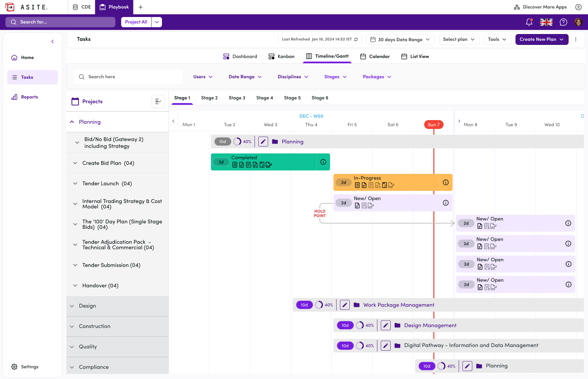This screenshot has width=588, height=379.
Task: Click the 40% progress circle on Planning
Action: coord(238,141)
